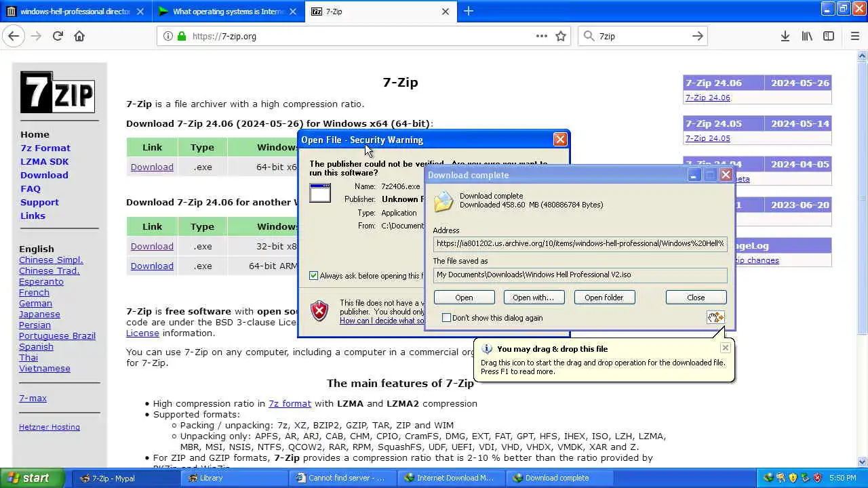Viewport: 868px width, 488px height.
Task: Open the hamburger application menu
Action: coord(854,36)
